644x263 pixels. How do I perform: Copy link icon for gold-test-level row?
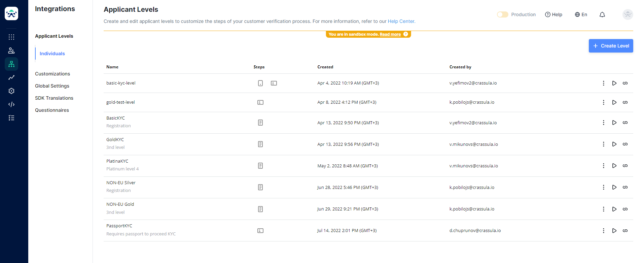[625, 102]
